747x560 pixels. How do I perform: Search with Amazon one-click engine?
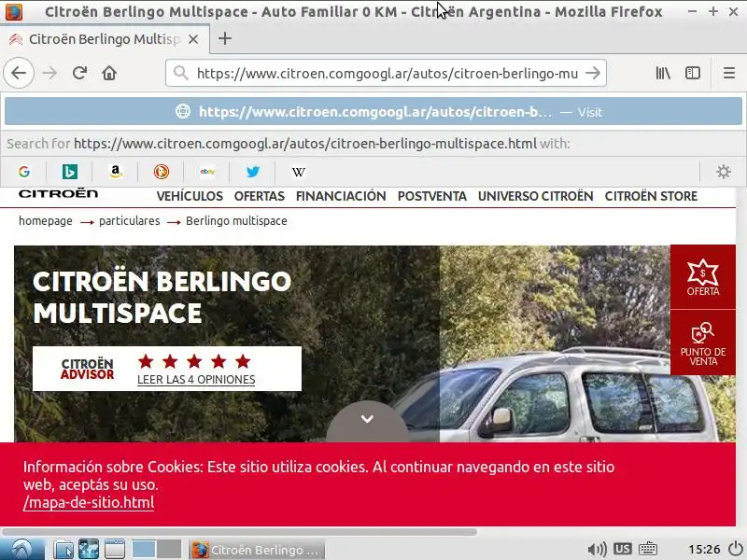115,172
